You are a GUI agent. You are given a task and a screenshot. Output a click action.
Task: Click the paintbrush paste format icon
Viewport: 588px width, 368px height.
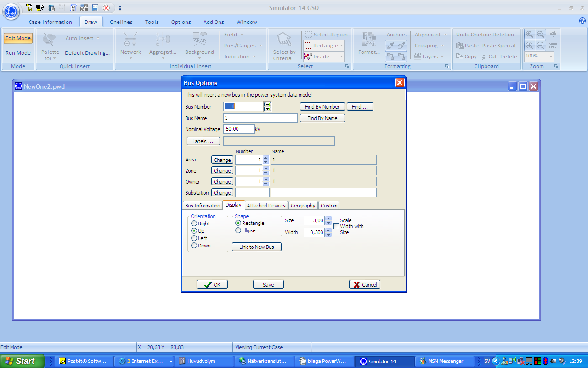point(401,46)
